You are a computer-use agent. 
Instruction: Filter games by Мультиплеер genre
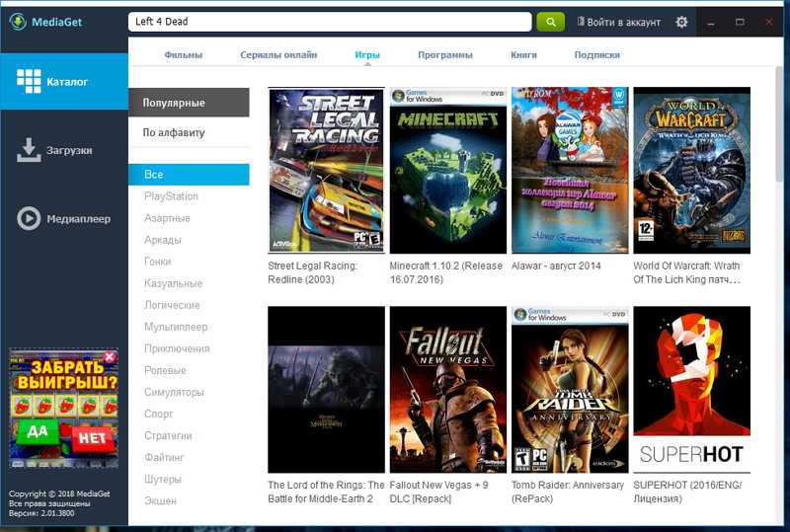[x=176, y=327]
